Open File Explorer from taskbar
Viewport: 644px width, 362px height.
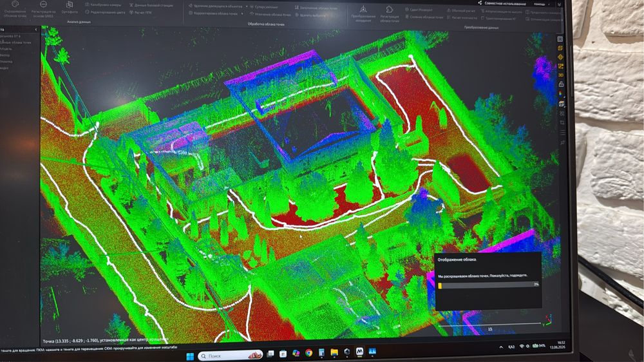334,352
